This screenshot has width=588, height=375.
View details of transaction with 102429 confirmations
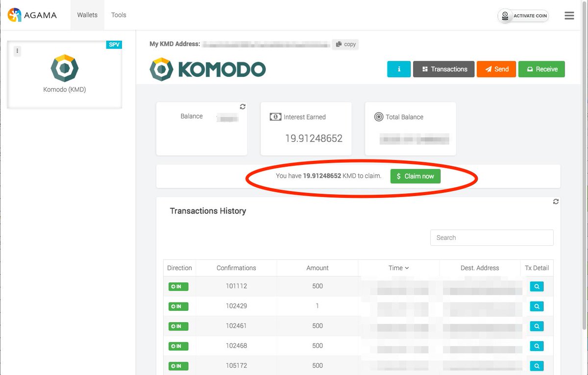[x=537, y=306]
